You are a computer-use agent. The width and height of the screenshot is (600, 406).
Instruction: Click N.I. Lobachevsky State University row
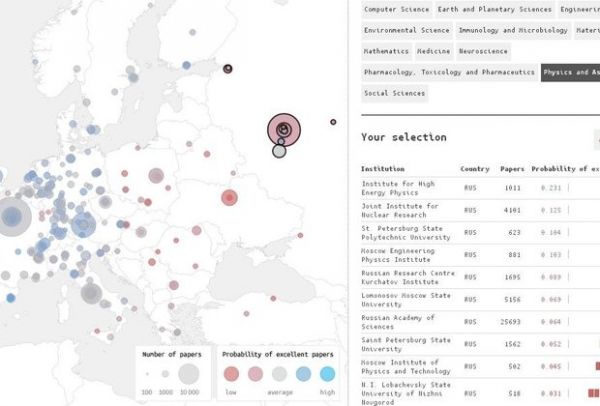coord(480,393)
